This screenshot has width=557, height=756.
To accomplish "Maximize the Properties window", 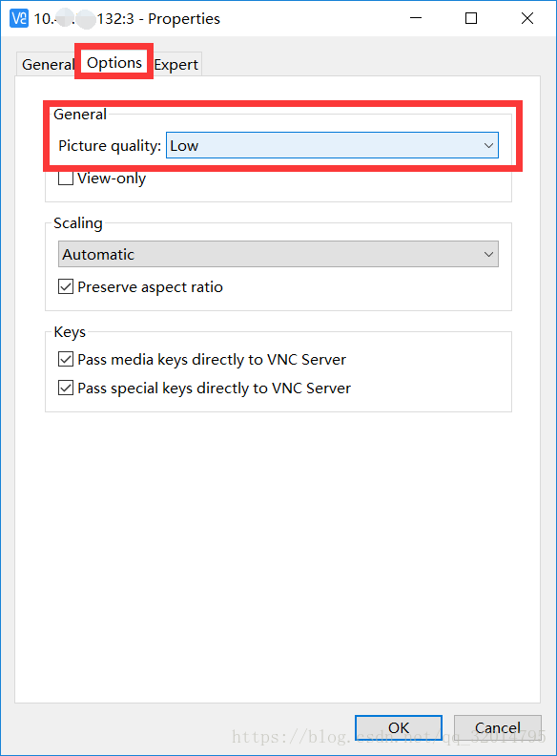I will [471, 18].
